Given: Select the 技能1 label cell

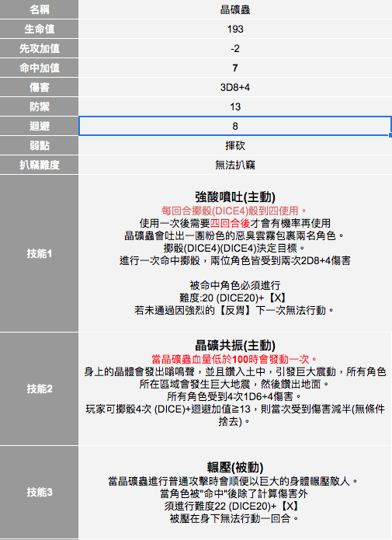Looking at the screenshot, I should coord(40,253).
